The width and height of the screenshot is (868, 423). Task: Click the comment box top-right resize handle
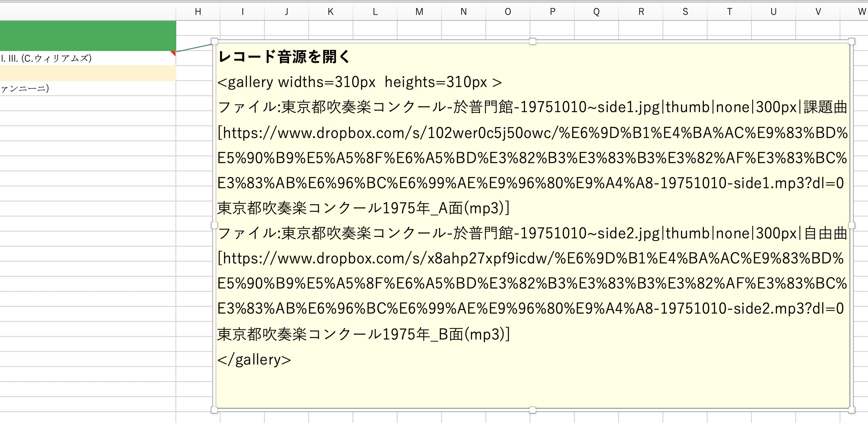click(852, 41)
